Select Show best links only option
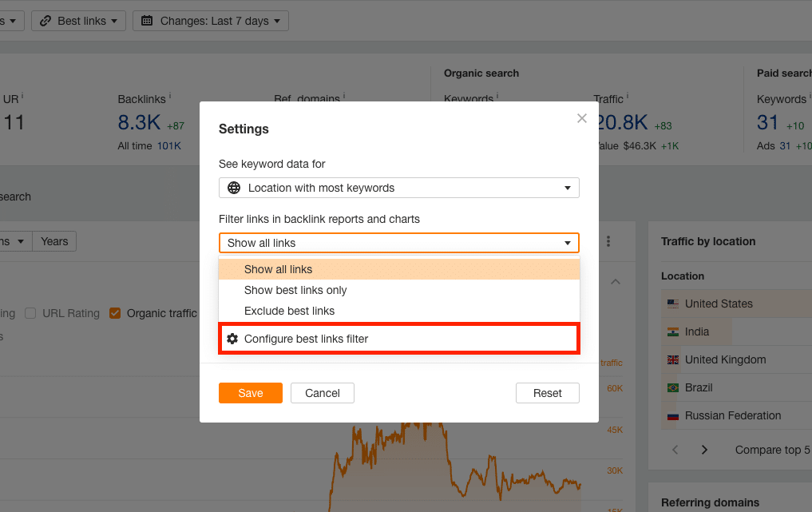Viewport: 812px width, 512px height. [295, 290]
